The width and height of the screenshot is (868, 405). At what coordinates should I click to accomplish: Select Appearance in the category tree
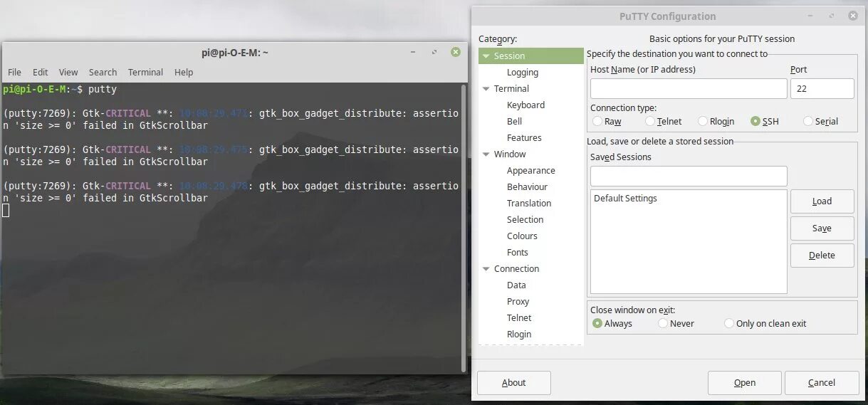pos(530,171)
